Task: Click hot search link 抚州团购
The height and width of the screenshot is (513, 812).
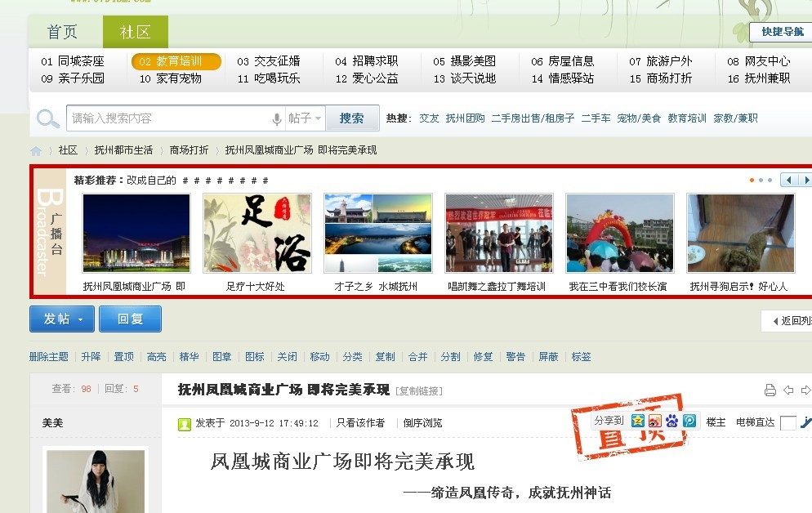Action: click(x=465, y=118)
